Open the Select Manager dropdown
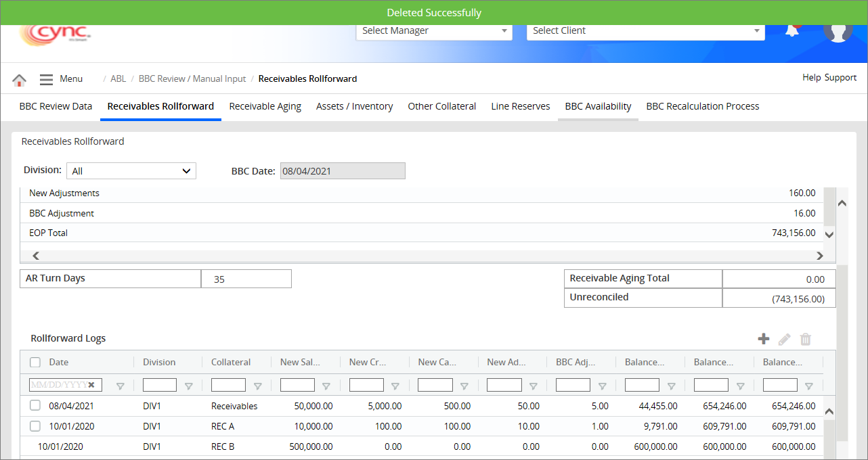This screenshot has width=868, height=460. click(x=434, y=30)
